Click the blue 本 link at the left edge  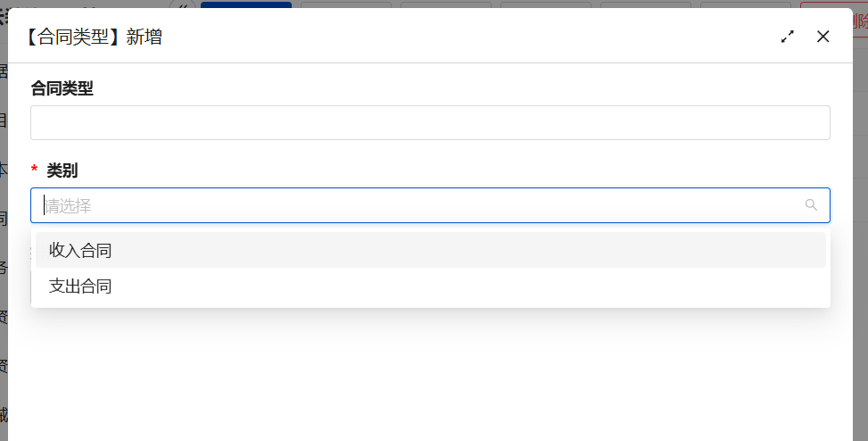tap(4, 169)
